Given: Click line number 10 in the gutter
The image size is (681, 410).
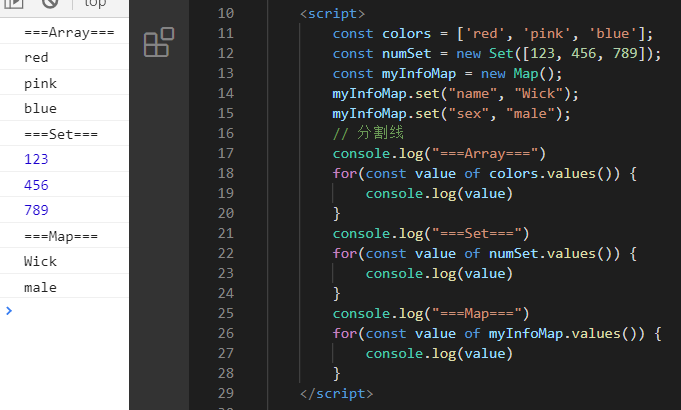Looking at the screenshot, I should pos(226,13).
